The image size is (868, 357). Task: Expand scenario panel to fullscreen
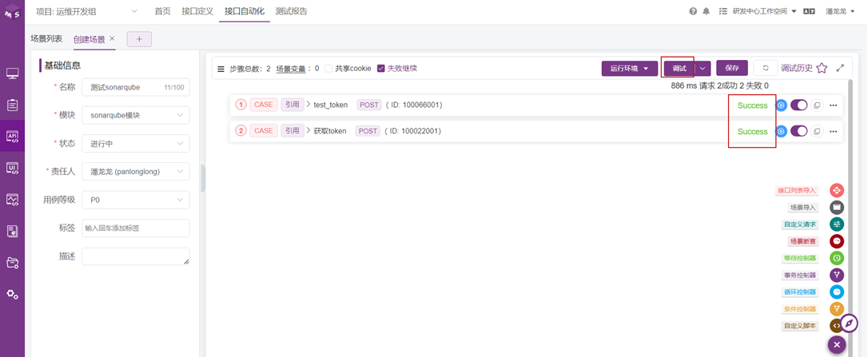(x=840, y=68)
